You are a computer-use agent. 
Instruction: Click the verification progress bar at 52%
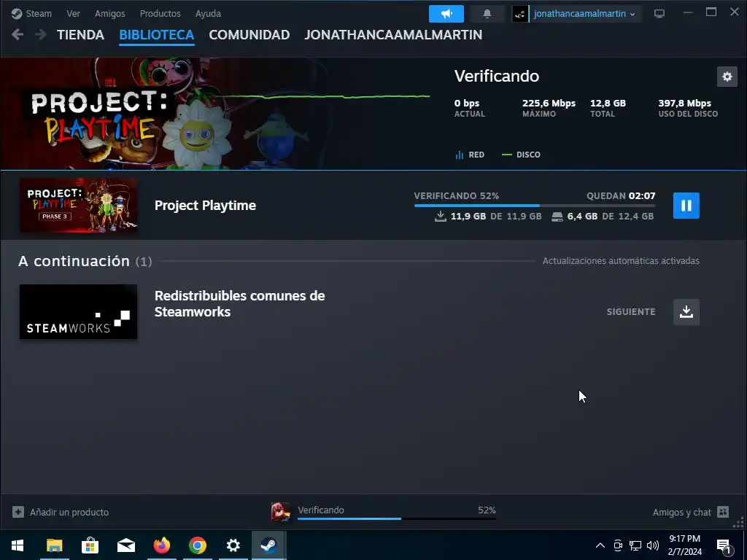535,205
